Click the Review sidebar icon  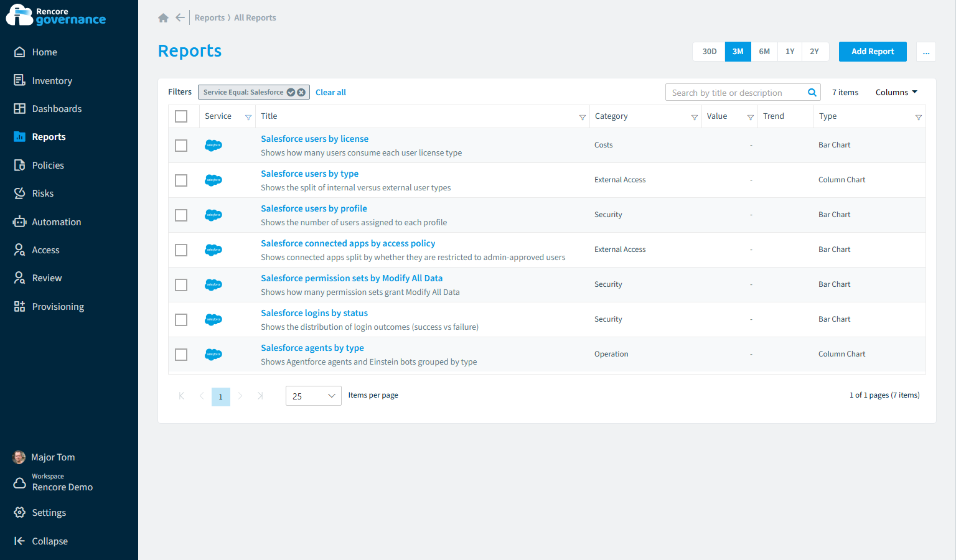point(19,278)
